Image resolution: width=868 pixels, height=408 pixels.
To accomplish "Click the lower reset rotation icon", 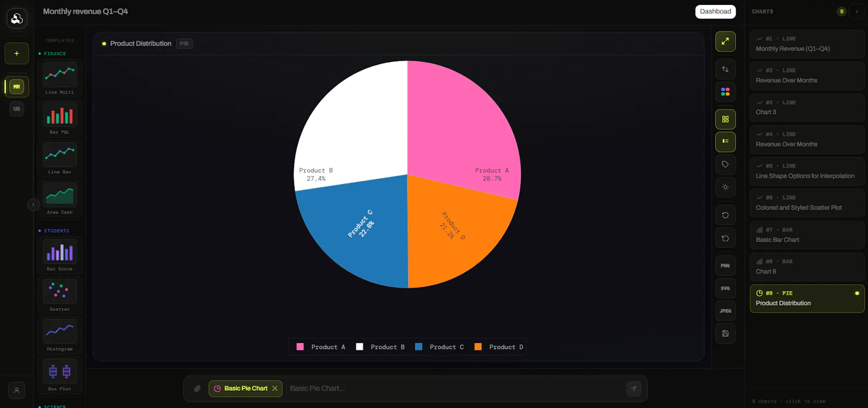I will (725, 238).
